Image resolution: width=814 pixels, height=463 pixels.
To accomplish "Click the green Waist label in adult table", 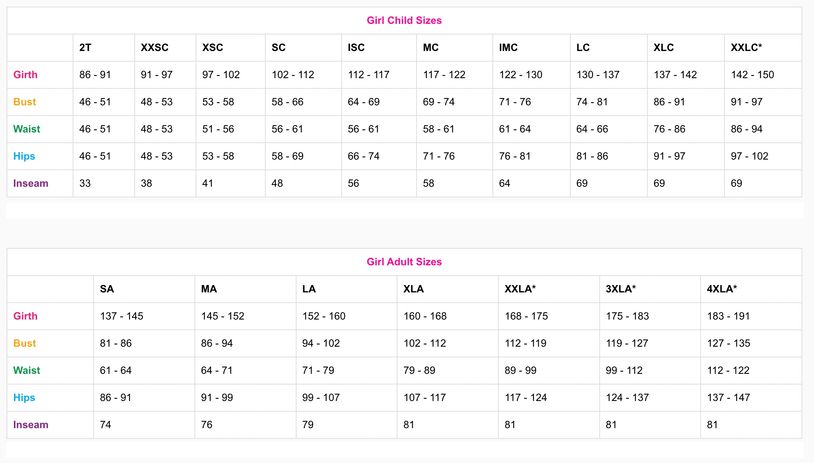I will click(x=26, y=370).
